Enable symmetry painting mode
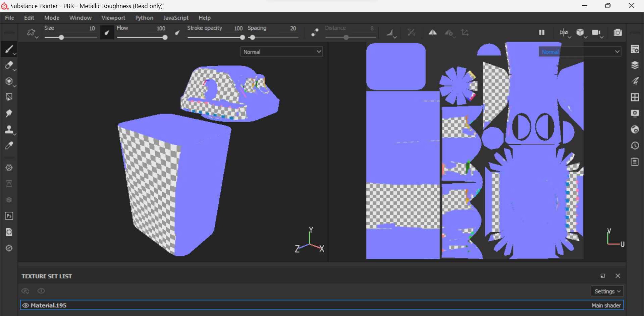Viewport: 644px width, 316px height. click(x=433, y=33)
